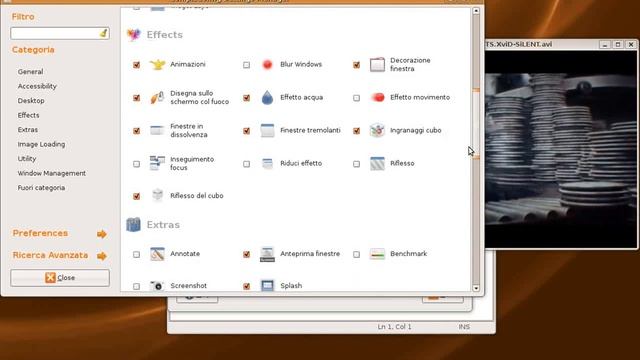Click the INS status bar indicator
The height and width of the screenshot is (360, 640).
point(464,327)
